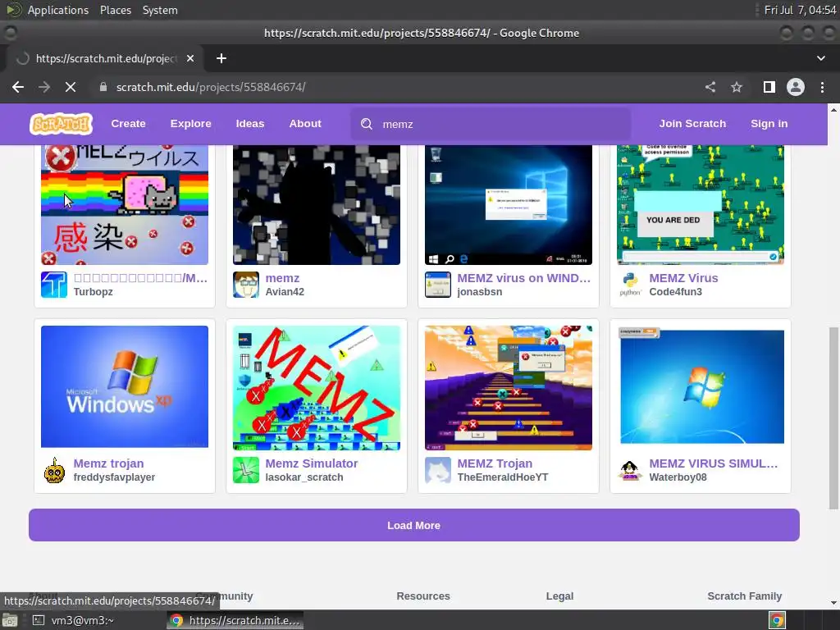Image resolution: width=840 pixels, height=630 pixels.
Task: Click Create in Scratch navigation
Action: coord(129,124)
